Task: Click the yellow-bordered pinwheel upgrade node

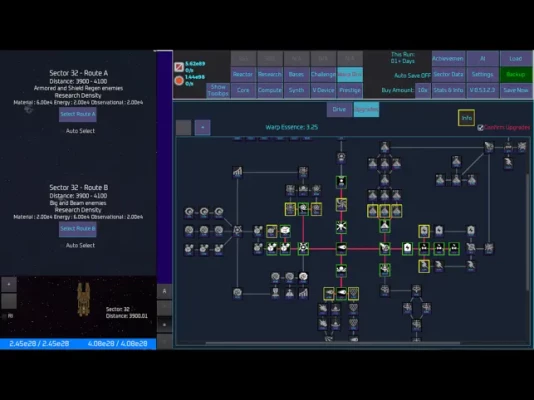Action: 341,205
